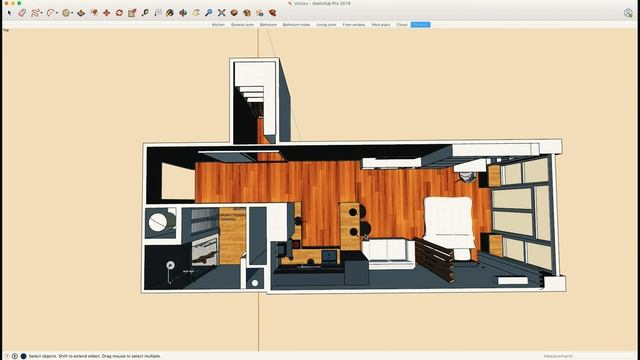Activate the Line/Freehand drawing tool
Screen dimensions: 640x360
(x=35, y=13)
